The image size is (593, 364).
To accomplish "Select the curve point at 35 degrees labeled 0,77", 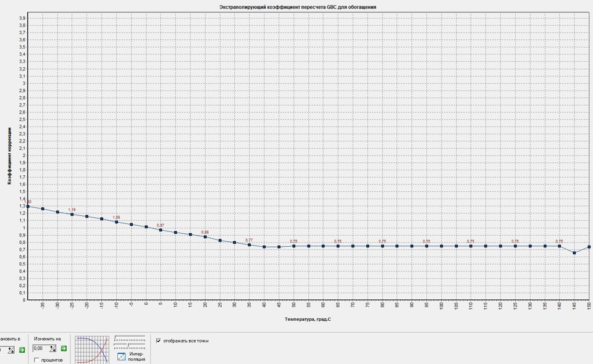I will [249, 245].
